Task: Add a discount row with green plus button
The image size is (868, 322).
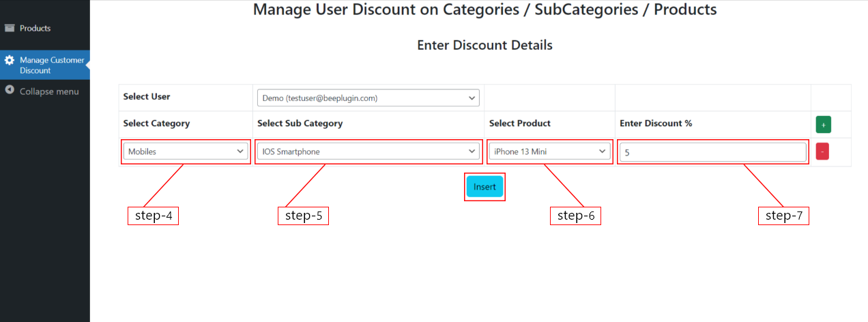Action: [x=823, y=125]
